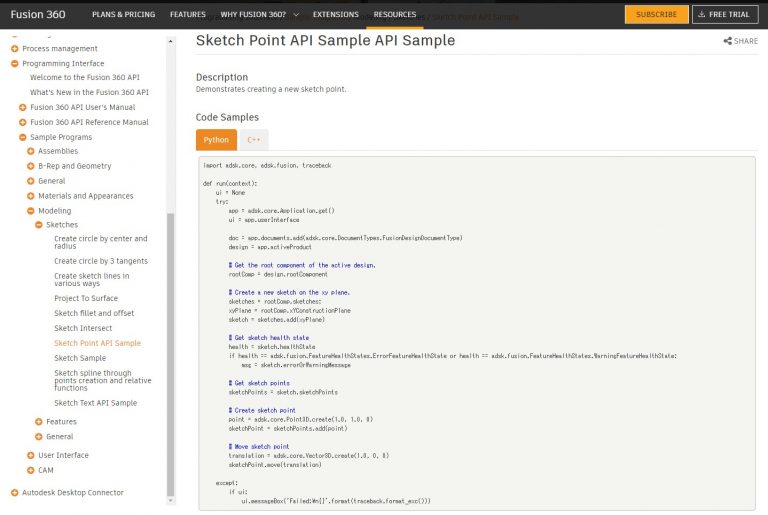Click sidebar scrollbar down arrow
Viewport: 768px width, 515px height.
170,500
